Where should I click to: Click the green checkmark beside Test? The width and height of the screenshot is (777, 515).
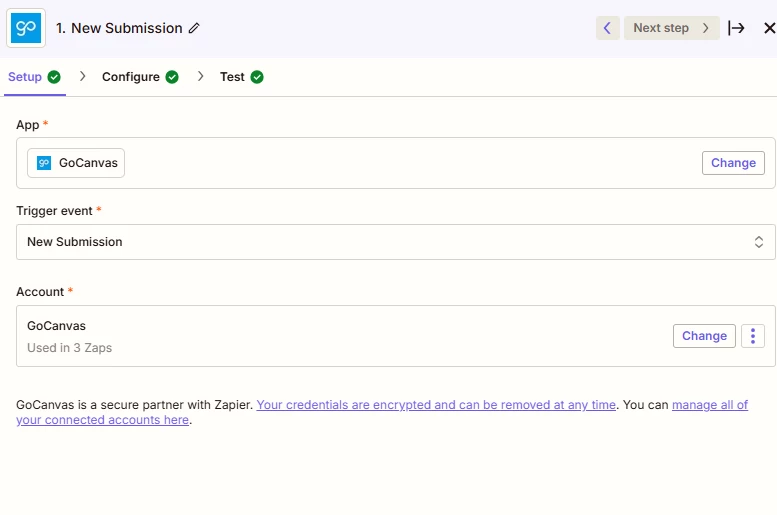point(257,77)
